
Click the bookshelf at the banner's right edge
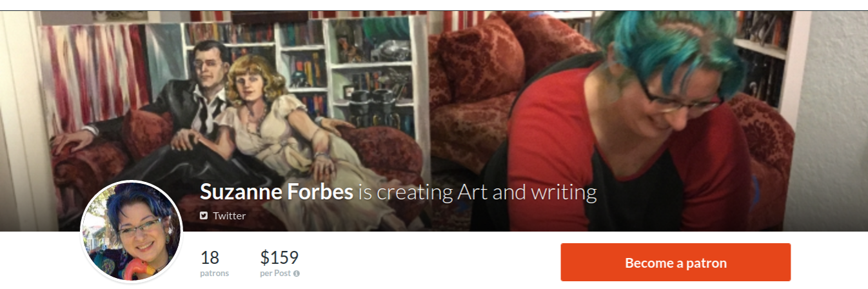(767, 58)
